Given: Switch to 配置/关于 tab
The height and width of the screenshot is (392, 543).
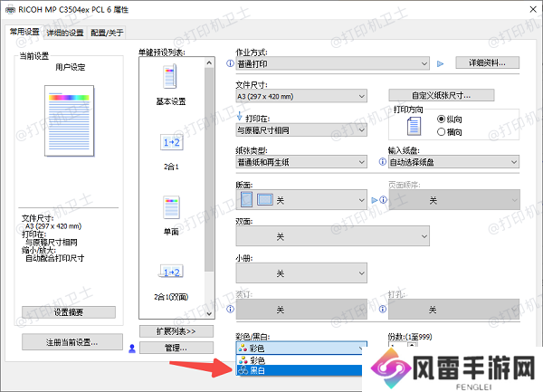Looking at the screenshot, I should coord(107,33).
